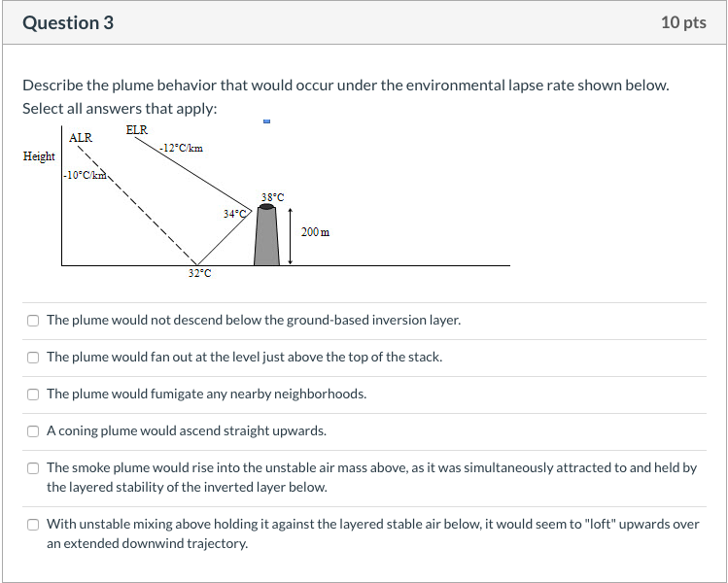Image resolution: width=728 pixels, height=583 pixels.
Task: Click the 32°C ground temperature label
Action: pyautogui.click(x=199, y=273)
